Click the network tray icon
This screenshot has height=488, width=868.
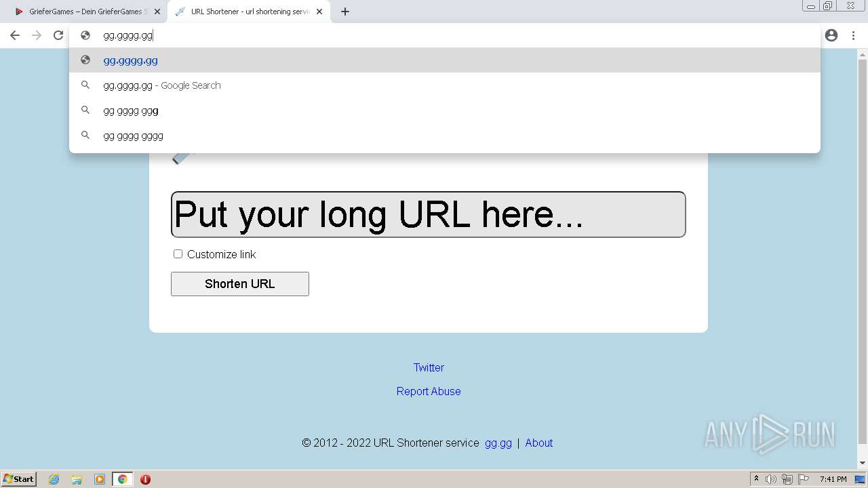point(787,479)
